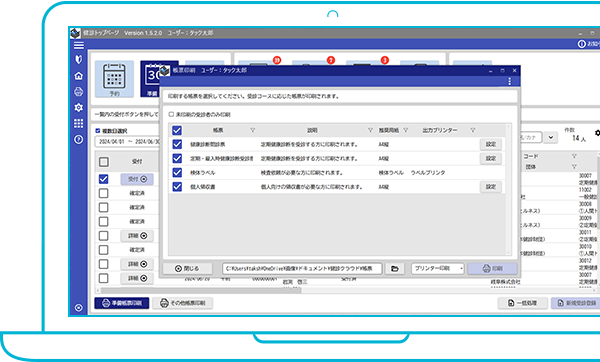Go to home via the sidebar house icon
Viewport: 600px width, 362px height.
coord(78,76)
